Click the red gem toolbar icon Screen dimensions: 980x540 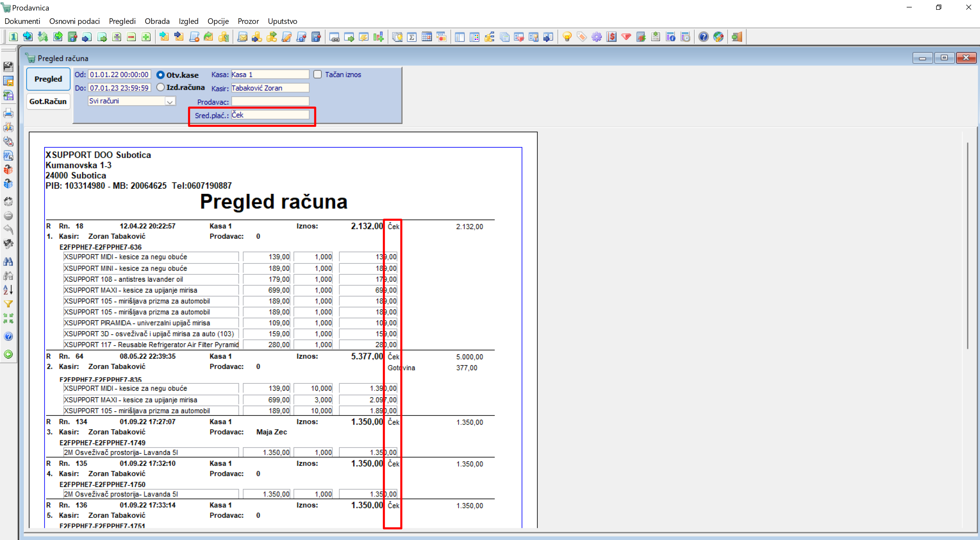point(626,37)
